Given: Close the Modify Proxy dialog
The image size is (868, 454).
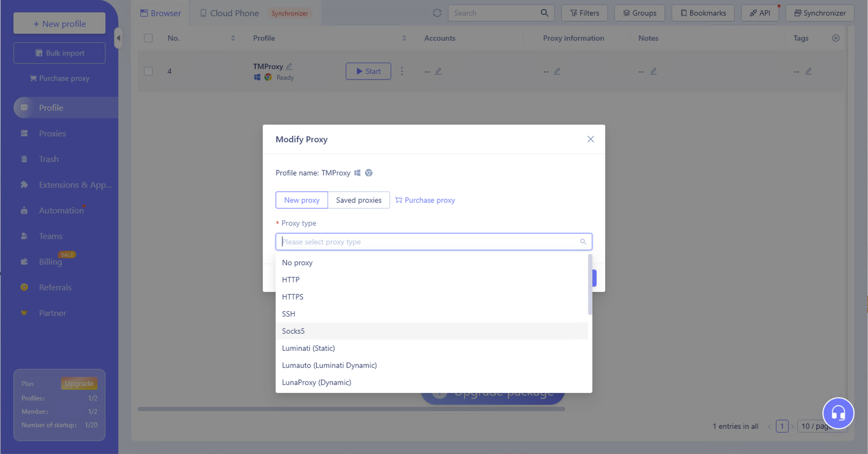Looking at the screenshot, I should (x=590, y=139).
